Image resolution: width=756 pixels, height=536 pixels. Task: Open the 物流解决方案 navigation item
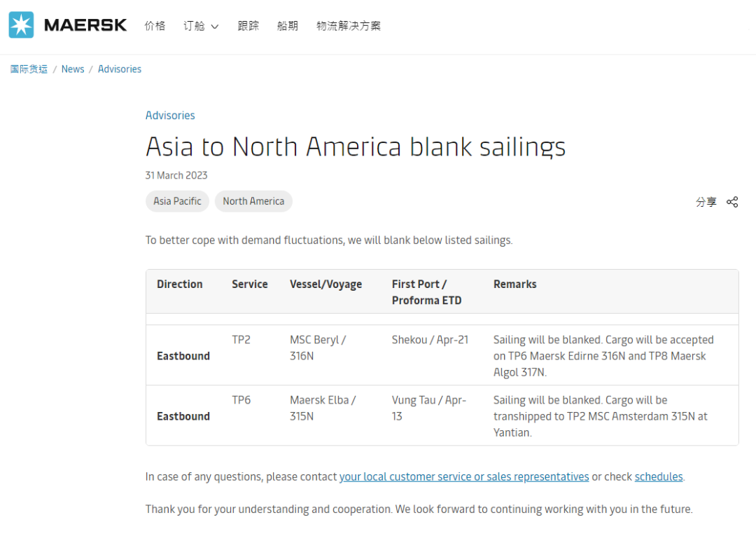pyautogui.click(x=349, y=25)
